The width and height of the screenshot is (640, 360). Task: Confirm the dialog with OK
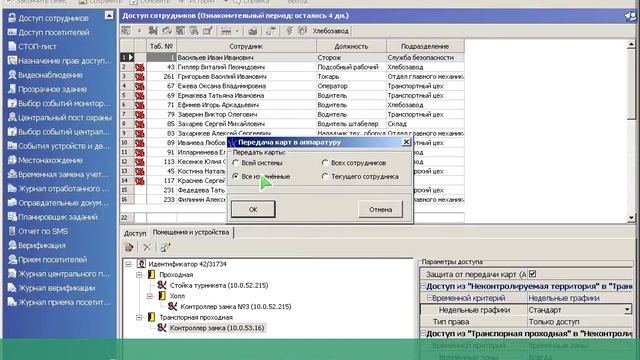[x=253, y=209]
